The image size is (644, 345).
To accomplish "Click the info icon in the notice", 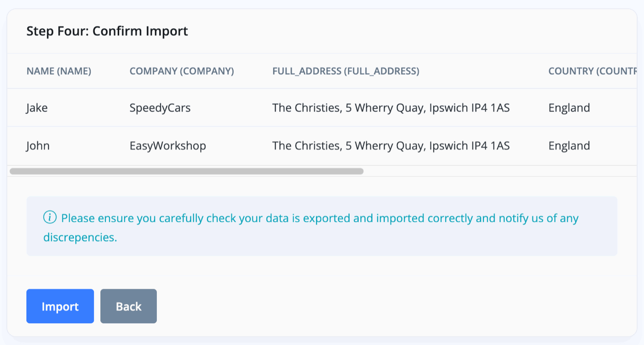I will 50,217.
